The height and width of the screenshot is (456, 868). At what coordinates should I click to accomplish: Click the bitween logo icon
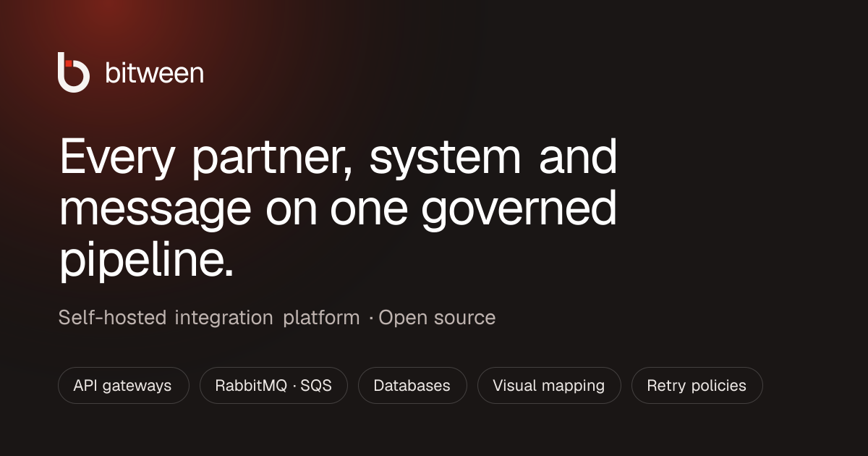tap(74, 72)
